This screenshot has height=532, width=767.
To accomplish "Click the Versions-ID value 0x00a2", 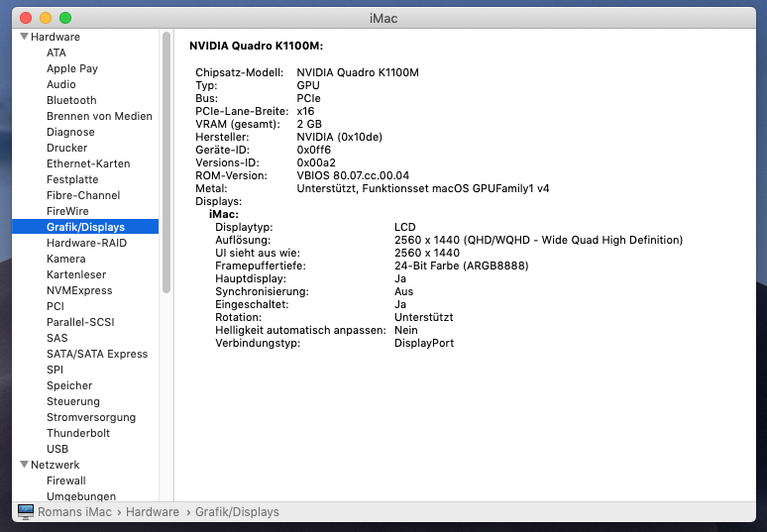I will (316, 162).
